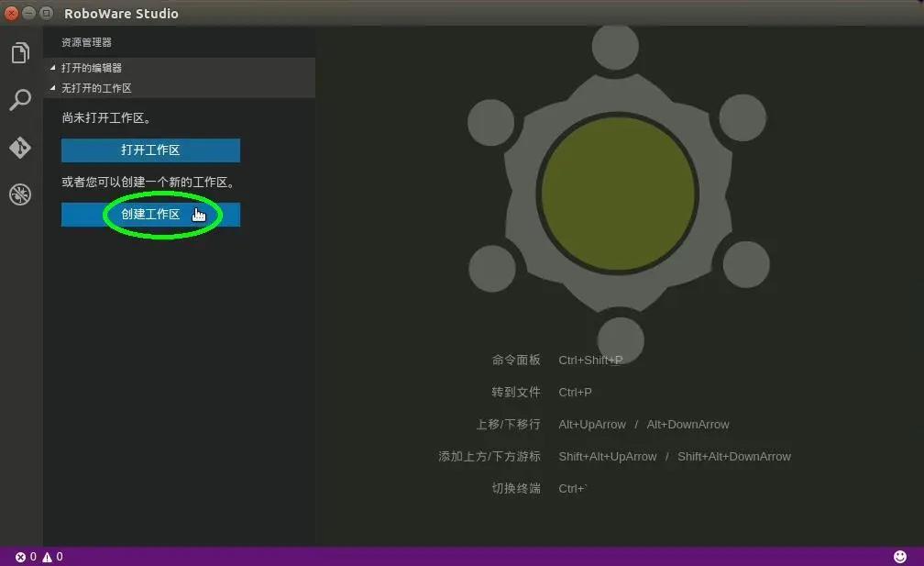Viewport: 924px width, 566px height.
Task: Click the 添加上方/下方游标 label
Action: point(489,456)
